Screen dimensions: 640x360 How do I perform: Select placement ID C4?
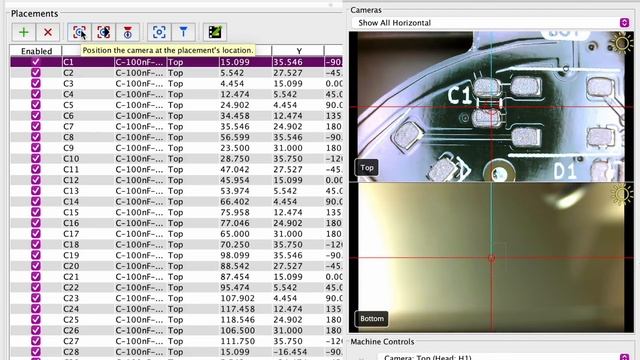pyautogui.click(x=68, y=94)
